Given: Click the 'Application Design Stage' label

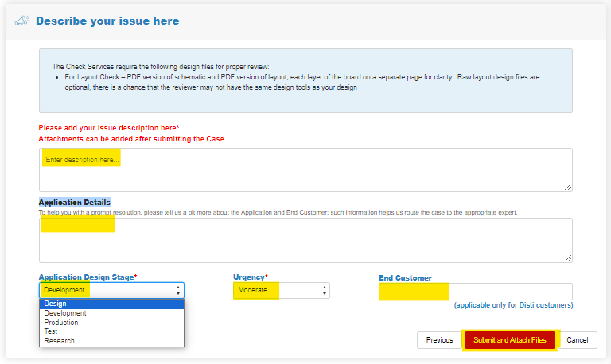Looking at the screenshot, I should 88,277.
